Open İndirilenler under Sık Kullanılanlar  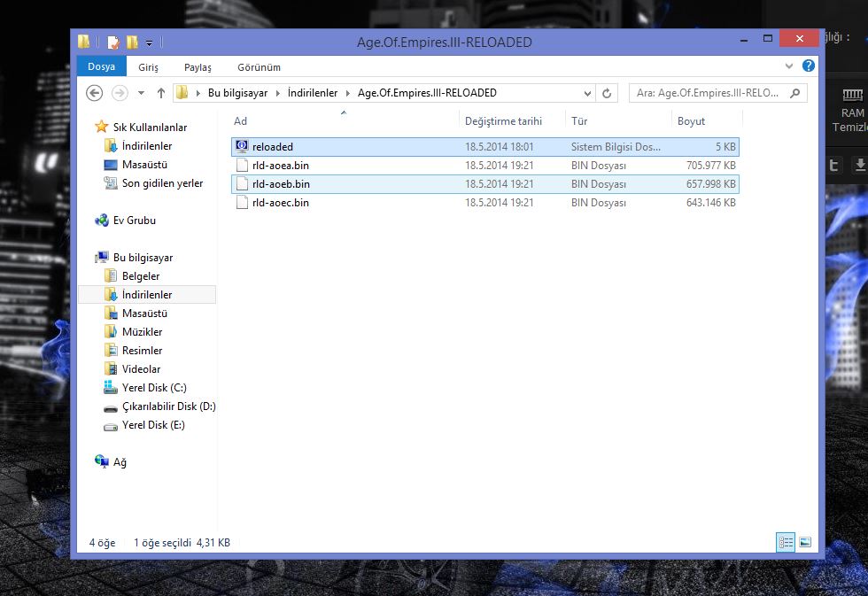tap(147, 146)
